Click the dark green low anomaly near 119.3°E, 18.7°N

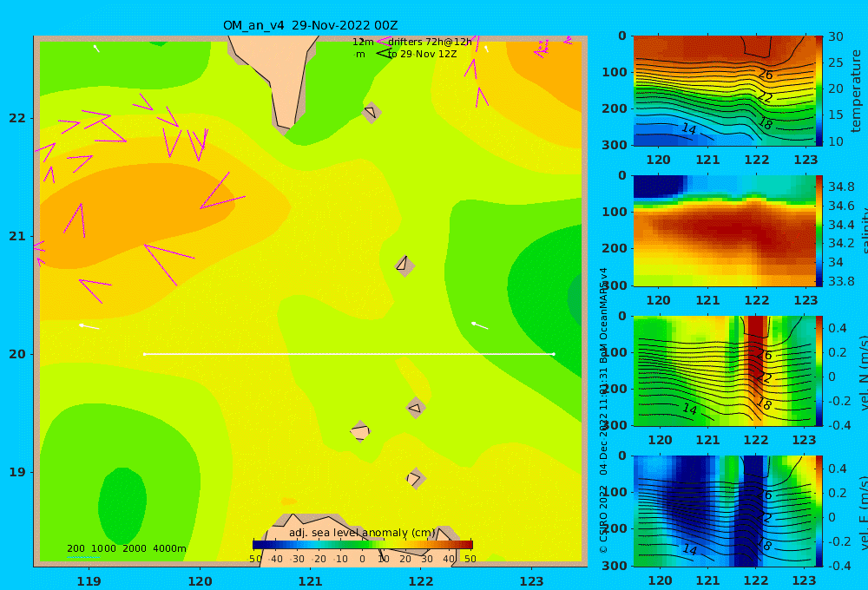122,505
